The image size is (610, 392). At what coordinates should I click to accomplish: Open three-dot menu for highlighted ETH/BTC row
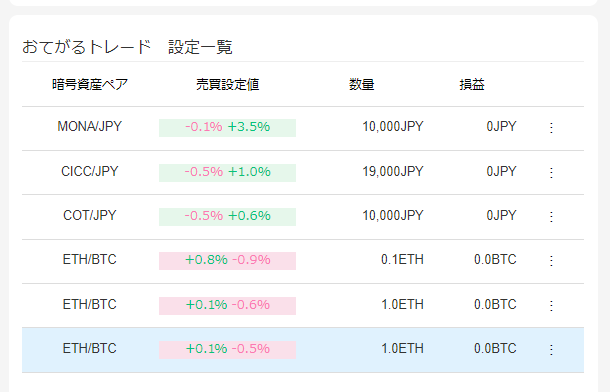[551, 350]
